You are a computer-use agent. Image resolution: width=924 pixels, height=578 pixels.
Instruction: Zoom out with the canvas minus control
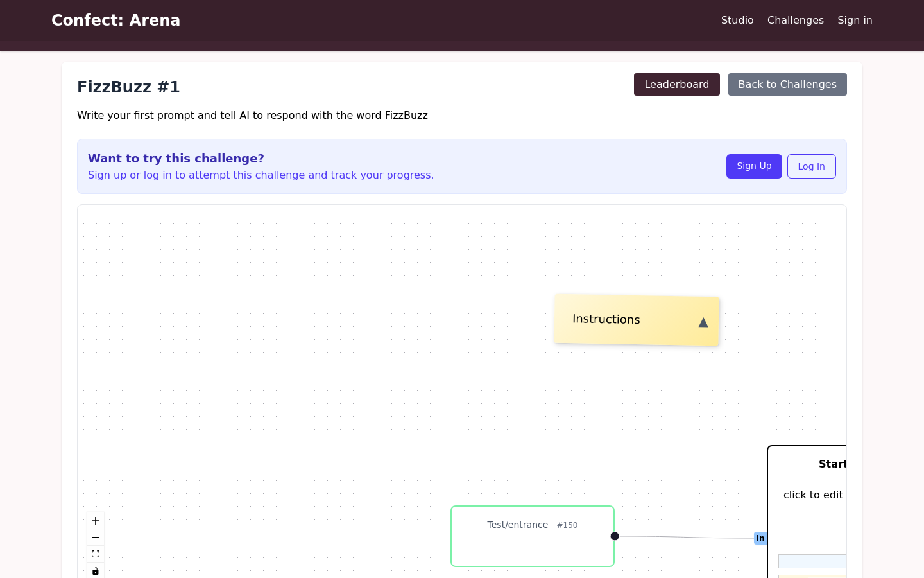click(96, 538)
